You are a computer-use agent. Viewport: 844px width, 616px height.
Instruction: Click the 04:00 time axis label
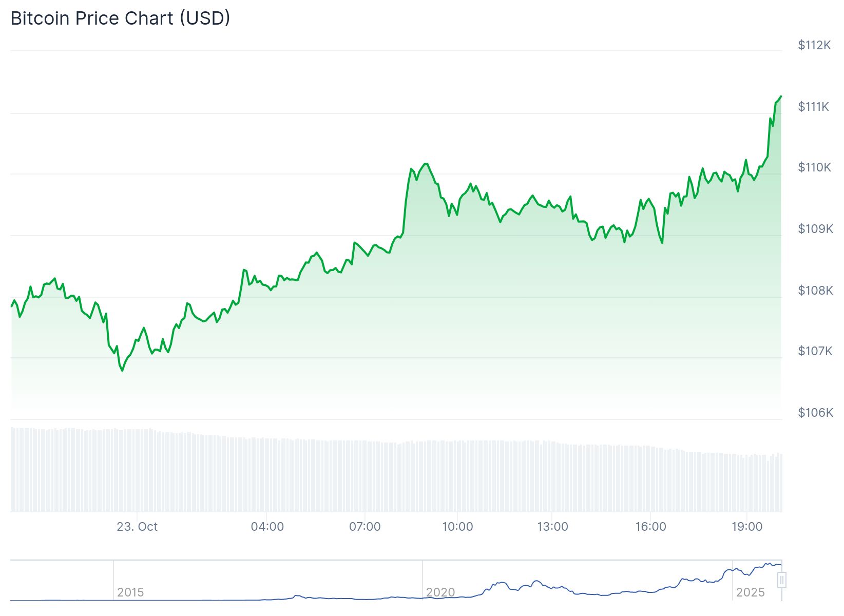[267, 527]
